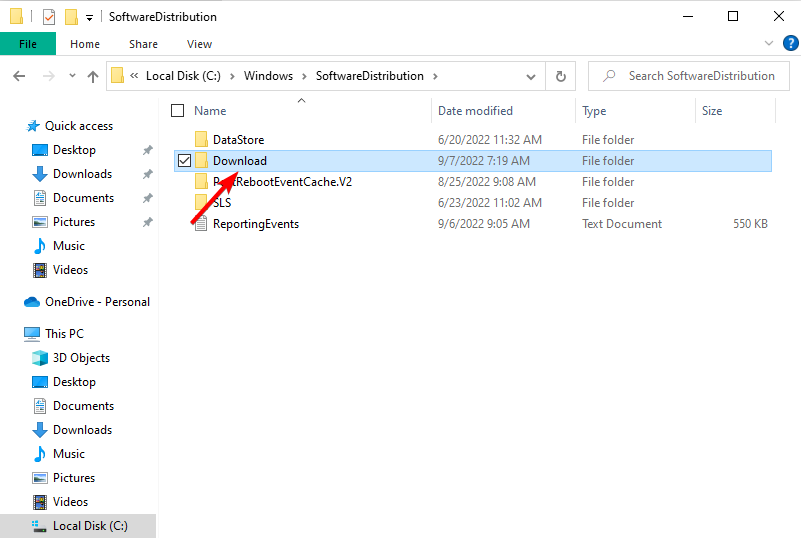The height and width of the screenshot is (538, 801).
Task: Switch to the View ribbon tab
Action: pyautogui.click(x=199, y=44)
